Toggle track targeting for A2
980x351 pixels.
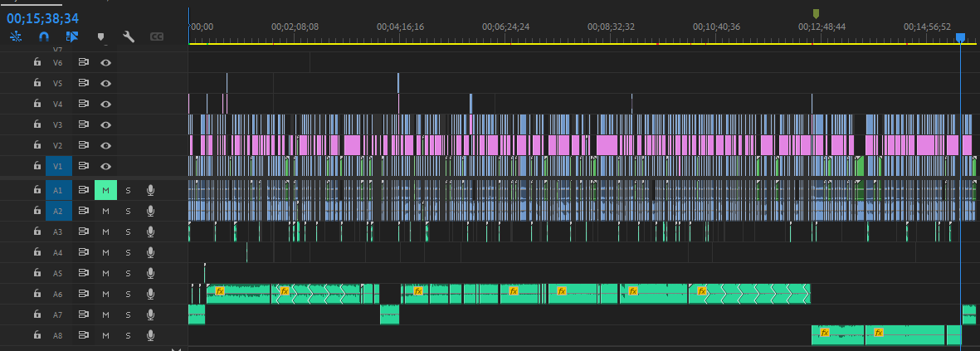coord(59,211)
